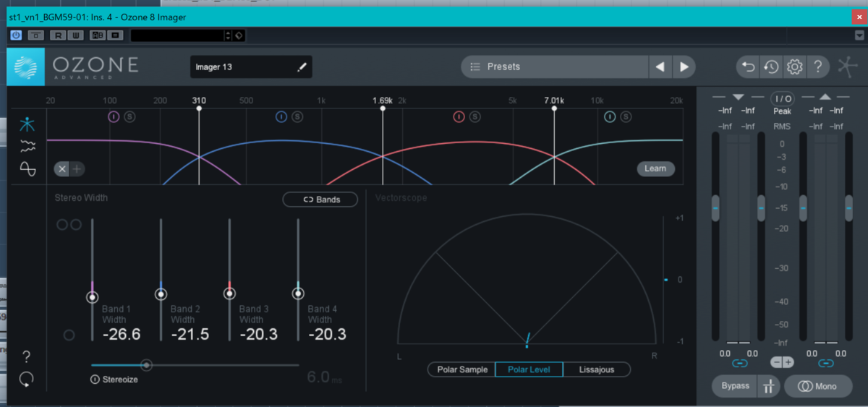Click the undo arrow icon
This screenshot has width=868, height=407.
point(749,67)
